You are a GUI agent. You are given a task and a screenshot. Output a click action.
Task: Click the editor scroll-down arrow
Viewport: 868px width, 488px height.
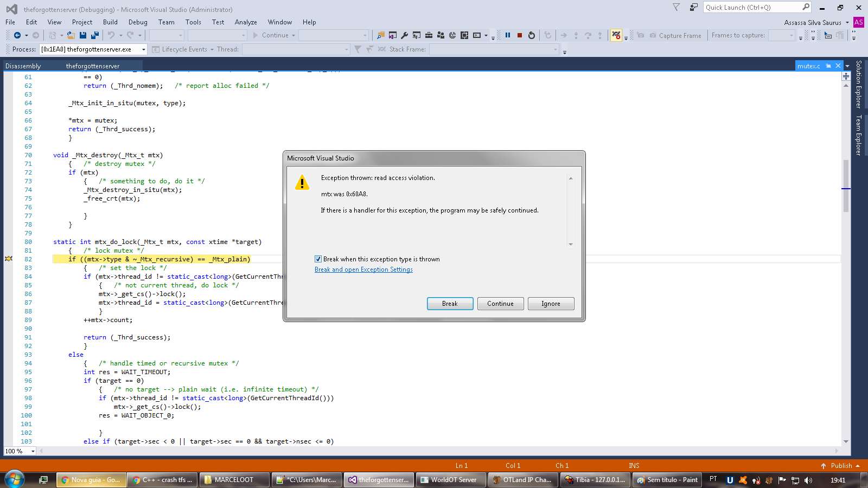(x=846, y=442)
